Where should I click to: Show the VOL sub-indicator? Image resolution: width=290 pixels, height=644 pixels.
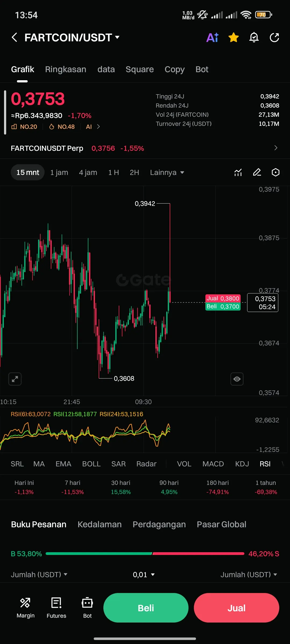tap(184, 464)
